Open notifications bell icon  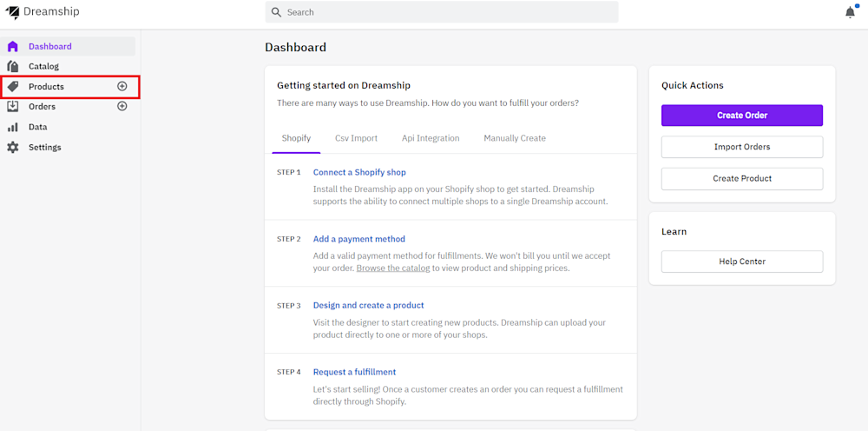click(851, 12)
